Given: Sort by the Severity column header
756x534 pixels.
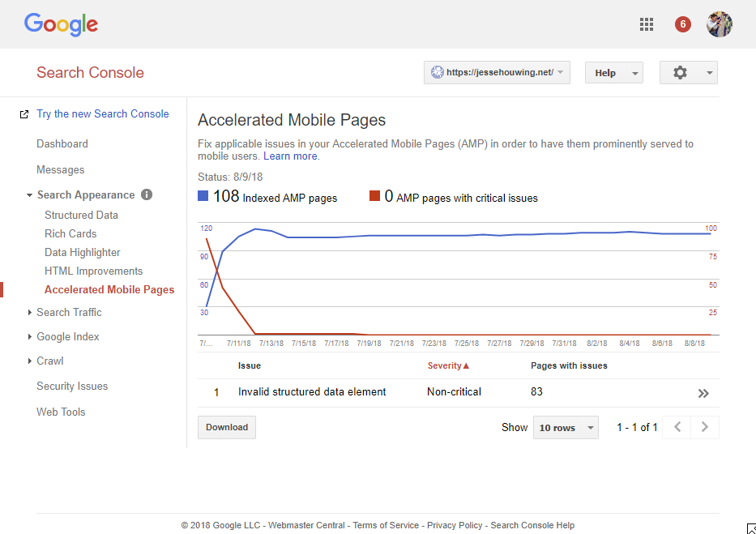Looking at the screenshot, I should 448,365.
